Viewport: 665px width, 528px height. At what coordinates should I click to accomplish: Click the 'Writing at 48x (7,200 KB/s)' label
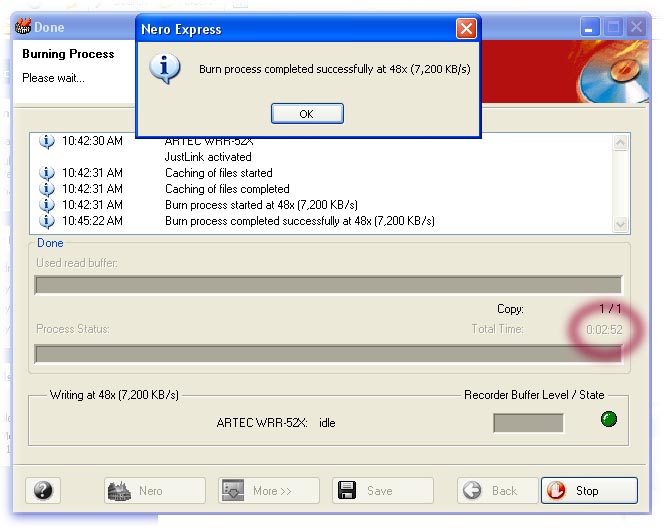pyautogui.click(x=114, y=395)
